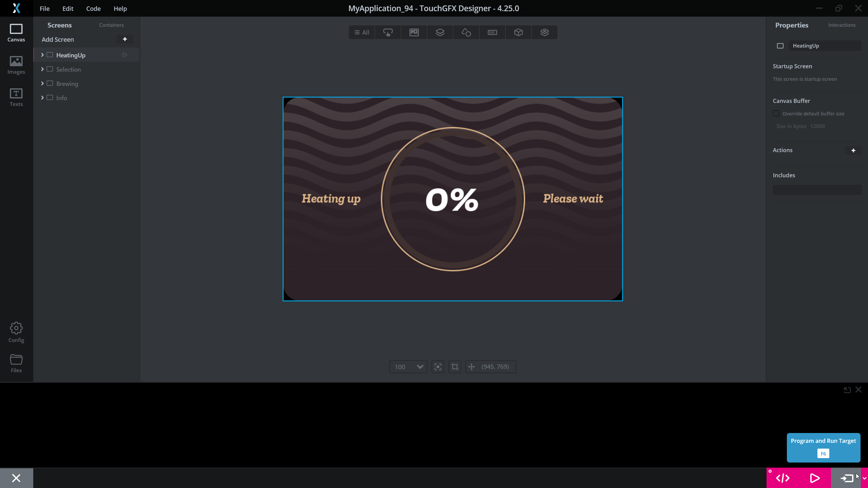Expand the HeatingUp screen tree
This screenshot has width=868, height=488.
coord(42,55)
